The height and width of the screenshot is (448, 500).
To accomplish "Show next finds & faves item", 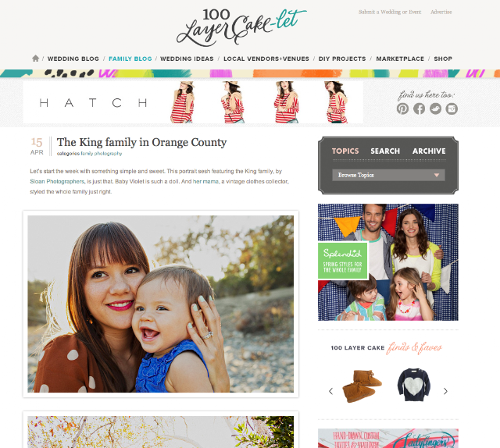I will click(445, 391).
